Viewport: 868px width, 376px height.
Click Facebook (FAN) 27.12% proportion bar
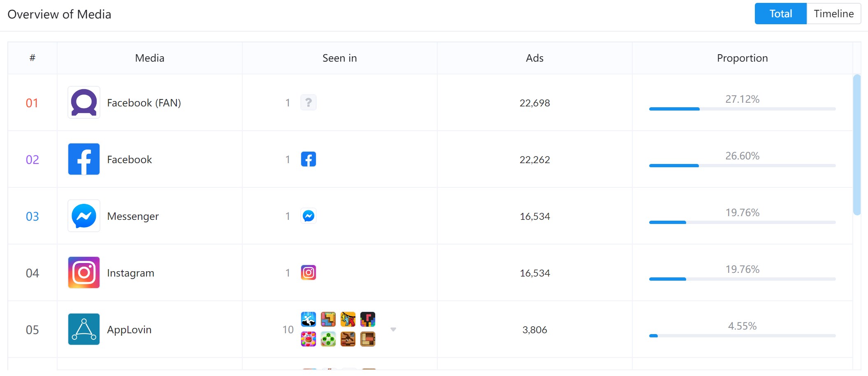coord(742,109)
